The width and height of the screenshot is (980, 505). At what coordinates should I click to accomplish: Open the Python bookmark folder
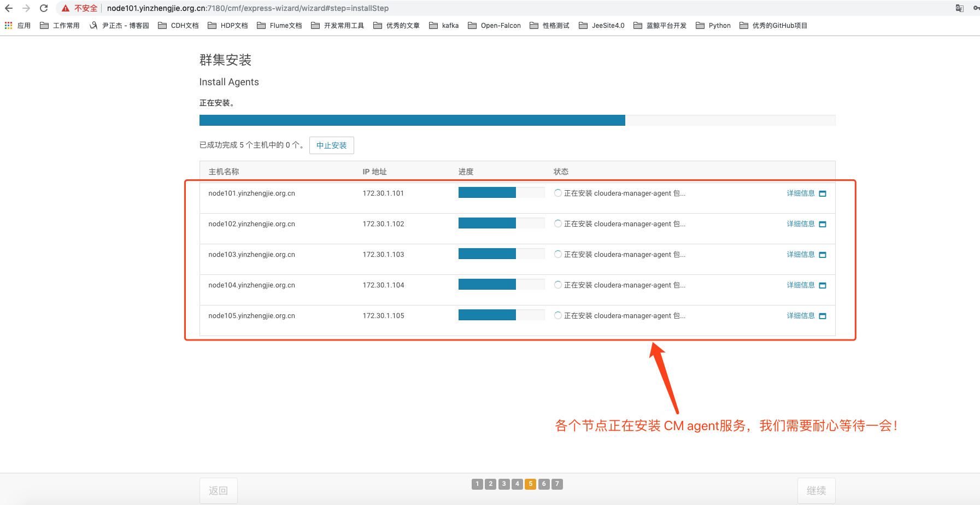click(713, 25)
